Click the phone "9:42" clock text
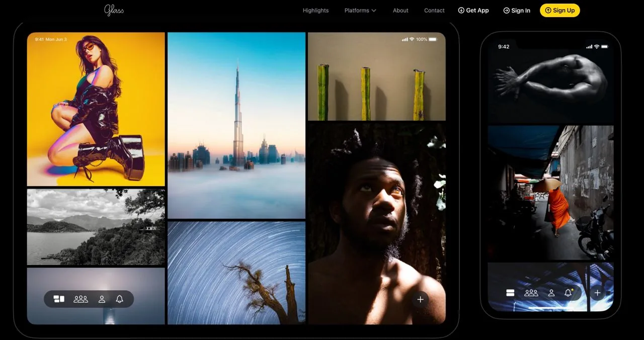 504,46
